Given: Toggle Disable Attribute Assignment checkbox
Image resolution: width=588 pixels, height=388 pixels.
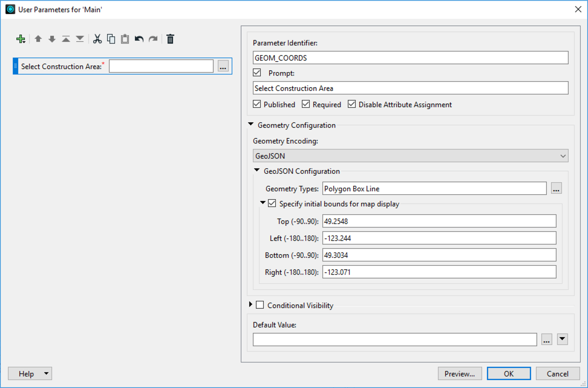Looking at the screenshot, I should [x=351, y=104].
